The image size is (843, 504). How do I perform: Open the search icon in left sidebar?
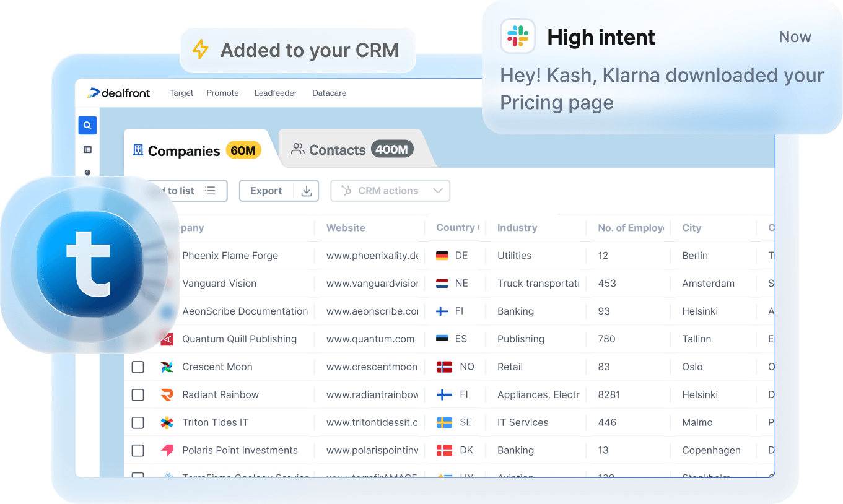[87, 125]
